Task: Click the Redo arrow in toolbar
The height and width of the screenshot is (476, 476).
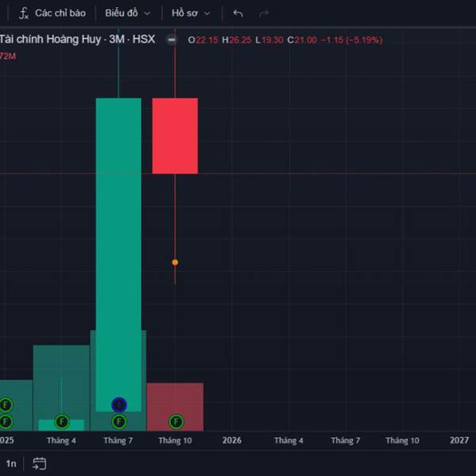Action: 264,13
